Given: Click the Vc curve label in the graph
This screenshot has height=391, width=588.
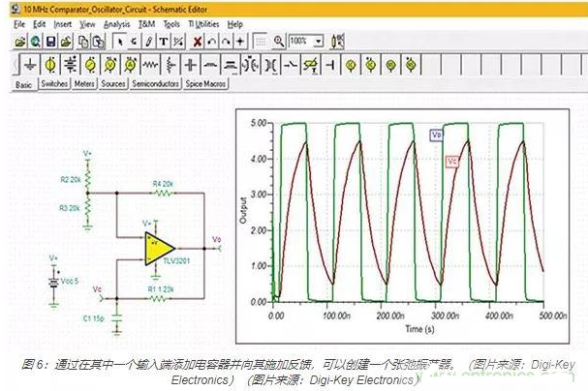Looking at the screenshot, I should 451,162.
